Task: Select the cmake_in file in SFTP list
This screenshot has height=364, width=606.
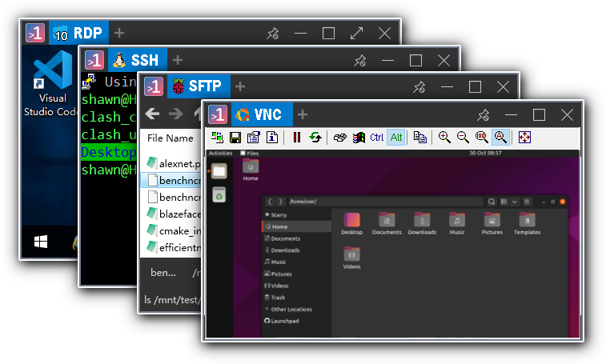Action: point(173,230)
